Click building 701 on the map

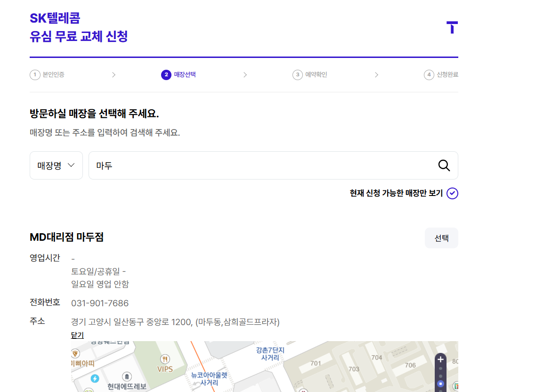pos(316,363)
